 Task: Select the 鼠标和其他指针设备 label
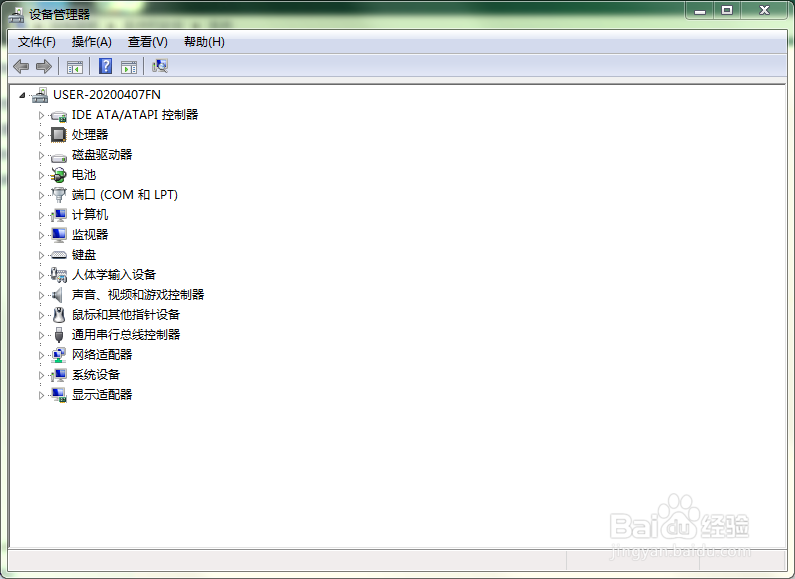pyautogui.click(x=126, y=315)
